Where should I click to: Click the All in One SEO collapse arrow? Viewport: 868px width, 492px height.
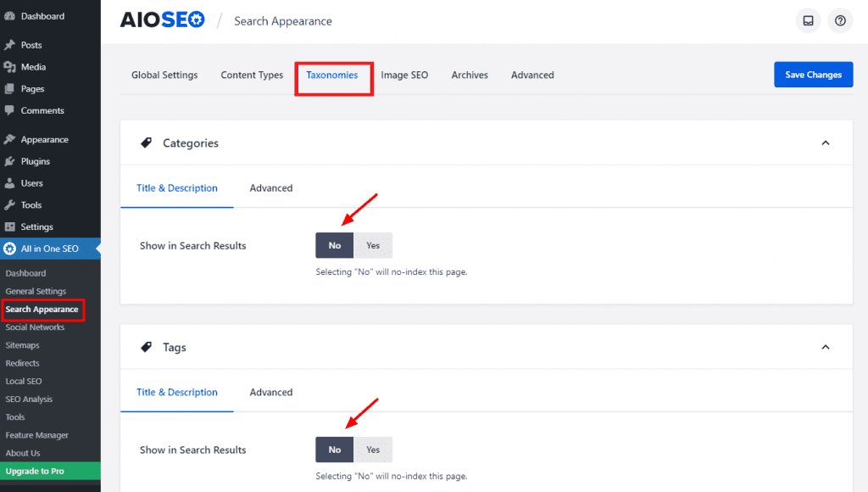[97, 248]
